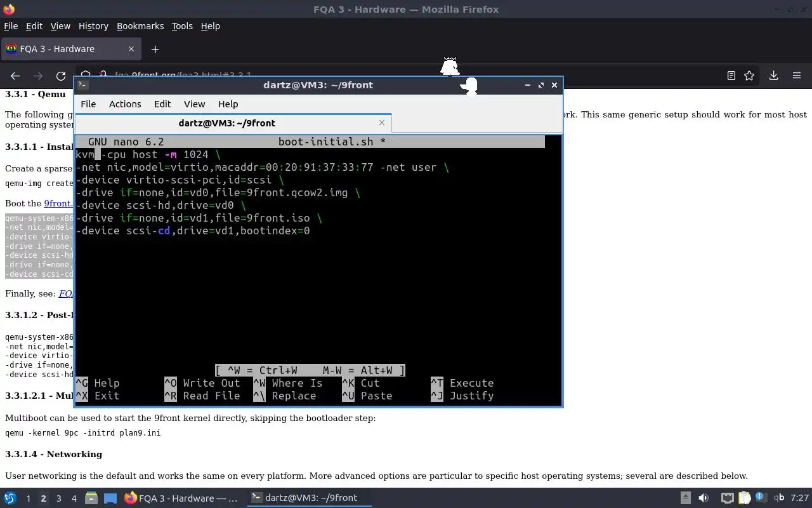Click the clock showing 7:27
The image size is (812, 508).
[x=799, y=498]
